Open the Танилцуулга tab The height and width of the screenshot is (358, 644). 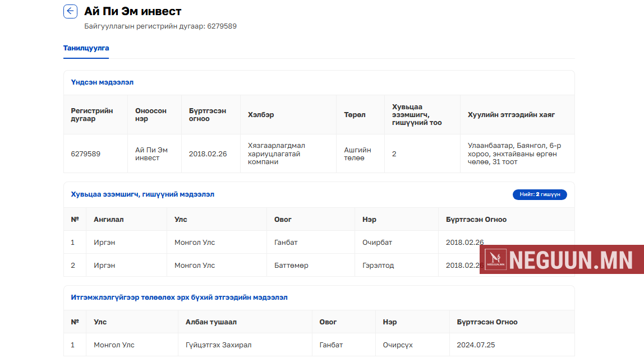point(86,48)
